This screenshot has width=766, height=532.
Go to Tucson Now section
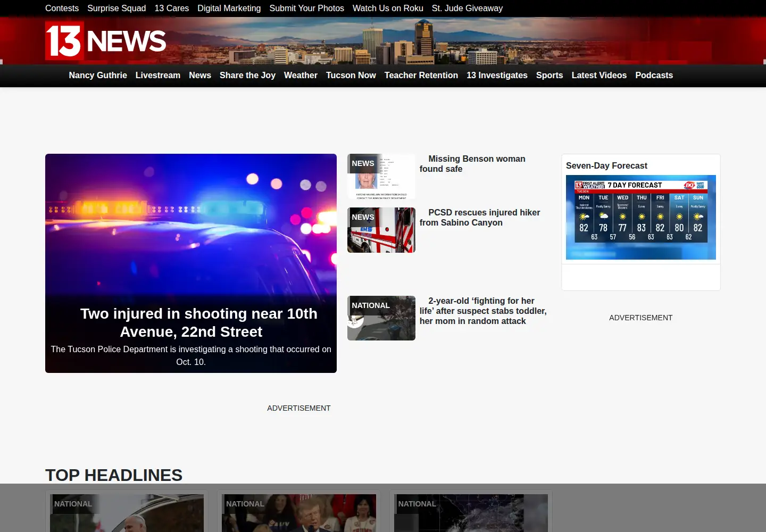coord(351,76)
